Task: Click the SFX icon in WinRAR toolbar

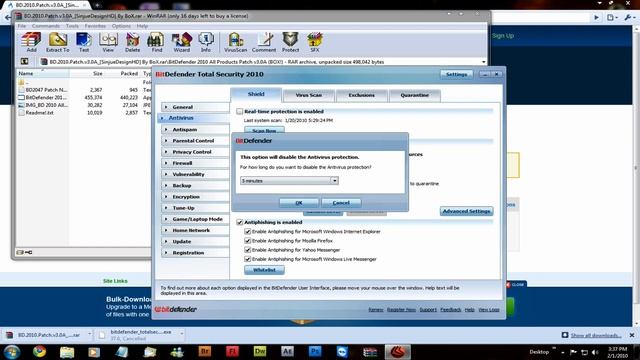Action: pos(315,42)
